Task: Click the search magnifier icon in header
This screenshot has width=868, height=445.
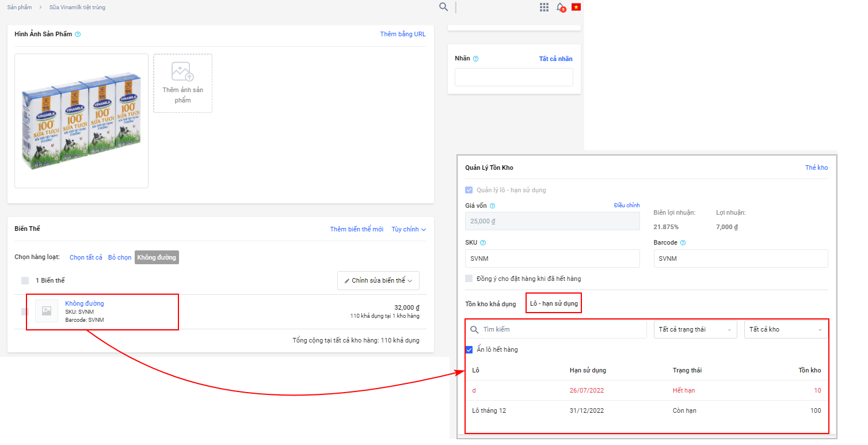Action: click(443, 7)
